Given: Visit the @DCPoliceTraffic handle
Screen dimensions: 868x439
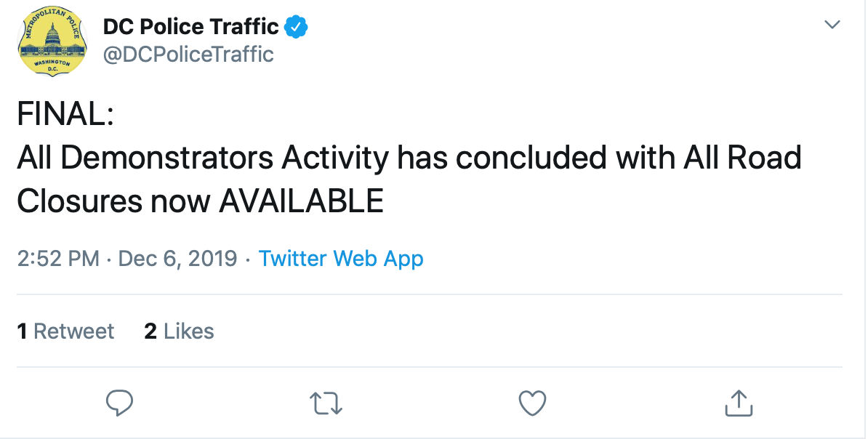Looking at the screenshot, I should point(188,55).
